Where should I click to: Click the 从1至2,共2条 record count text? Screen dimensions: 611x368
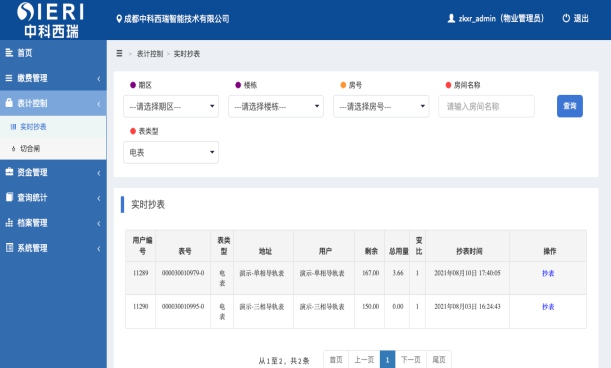point(284,361)
